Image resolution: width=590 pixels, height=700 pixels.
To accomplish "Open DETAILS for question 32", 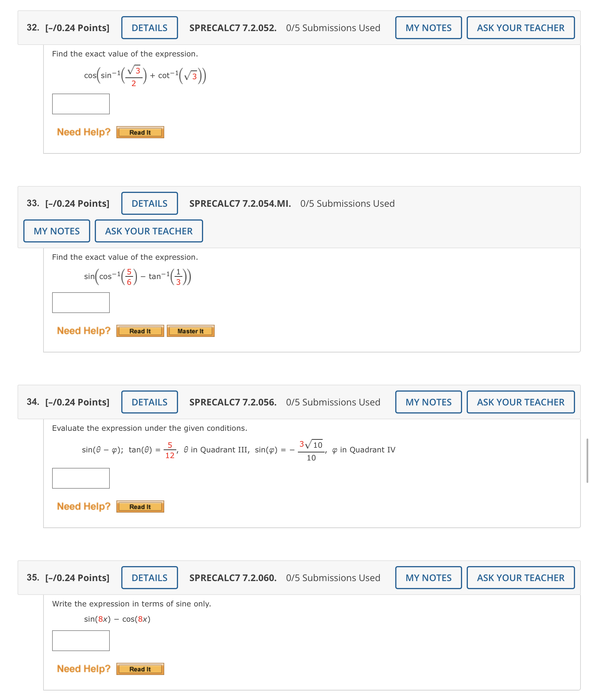I will click(x=149, y=27).
